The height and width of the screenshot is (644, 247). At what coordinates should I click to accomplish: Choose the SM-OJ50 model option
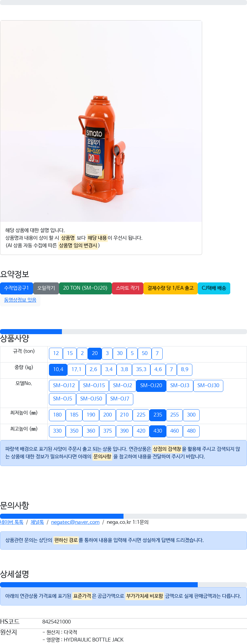pos(91,399)
